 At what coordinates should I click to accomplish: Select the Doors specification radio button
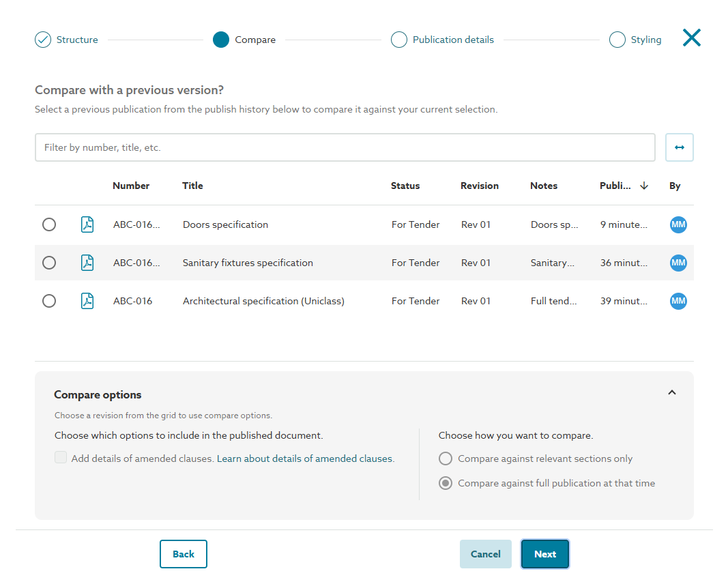[49, 224]
